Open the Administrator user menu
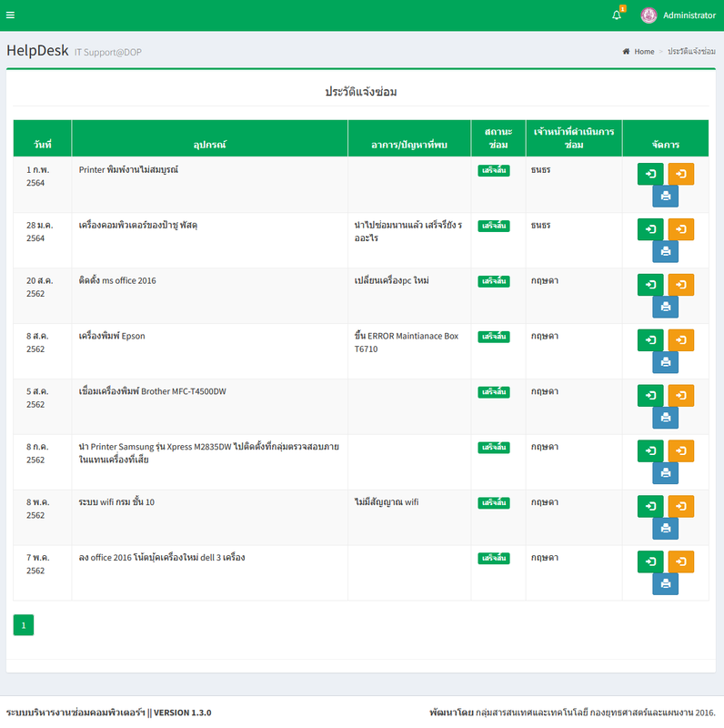This screenshot has height=728, width=724. (689, 15)
